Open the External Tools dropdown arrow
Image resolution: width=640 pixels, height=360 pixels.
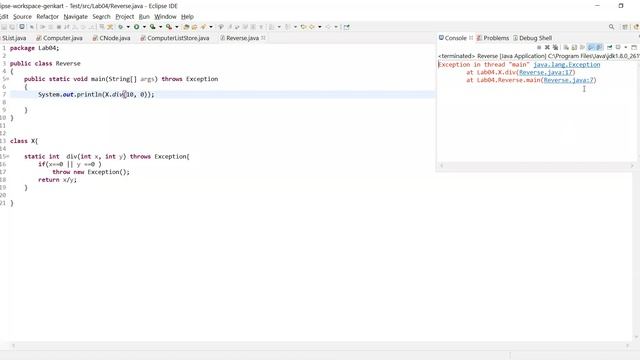tap(177, 27)
